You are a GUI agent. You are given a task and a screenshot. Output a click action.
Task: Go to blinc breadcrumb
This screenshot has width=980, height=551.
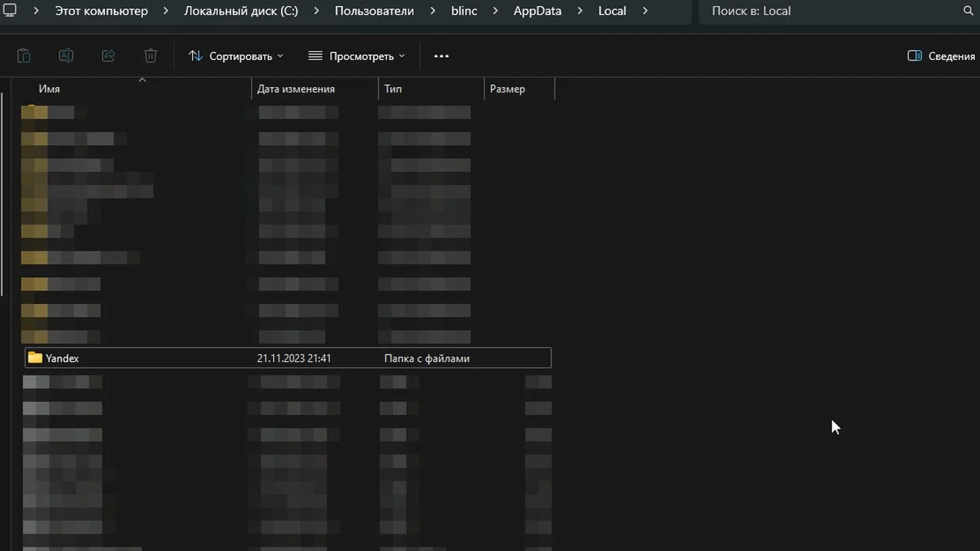[x=464, y=11]
